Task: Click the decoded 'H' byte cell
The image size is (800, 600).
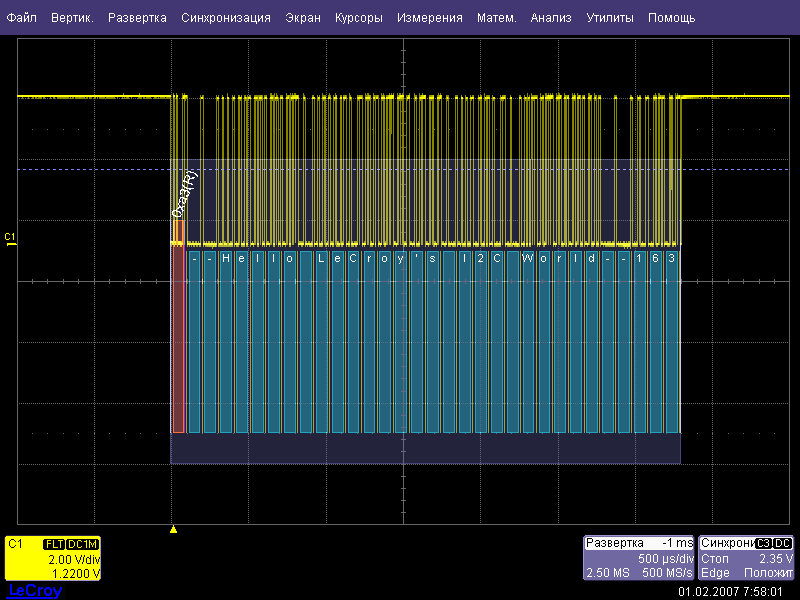Action: coord(226,258)
